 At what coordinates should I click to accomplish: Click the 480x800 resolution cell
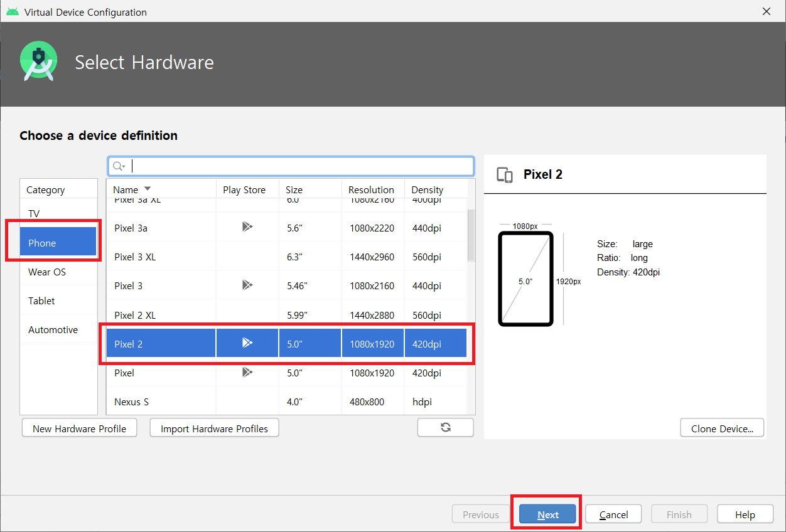[x=372, y=402]
